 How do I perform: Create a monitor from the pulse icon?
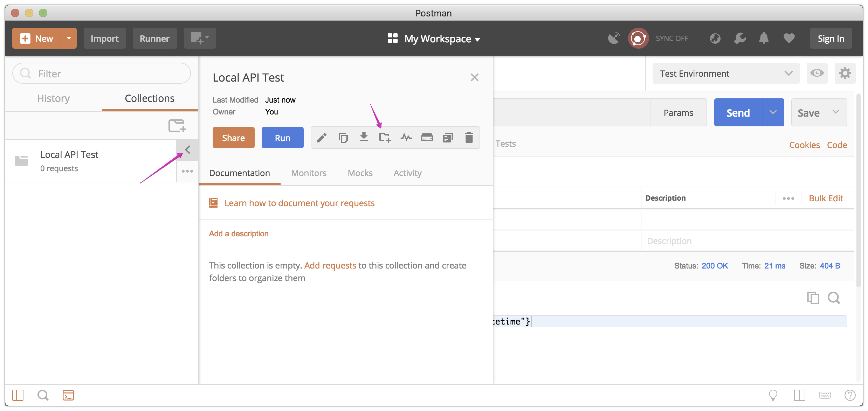click(x=406, y=137)
